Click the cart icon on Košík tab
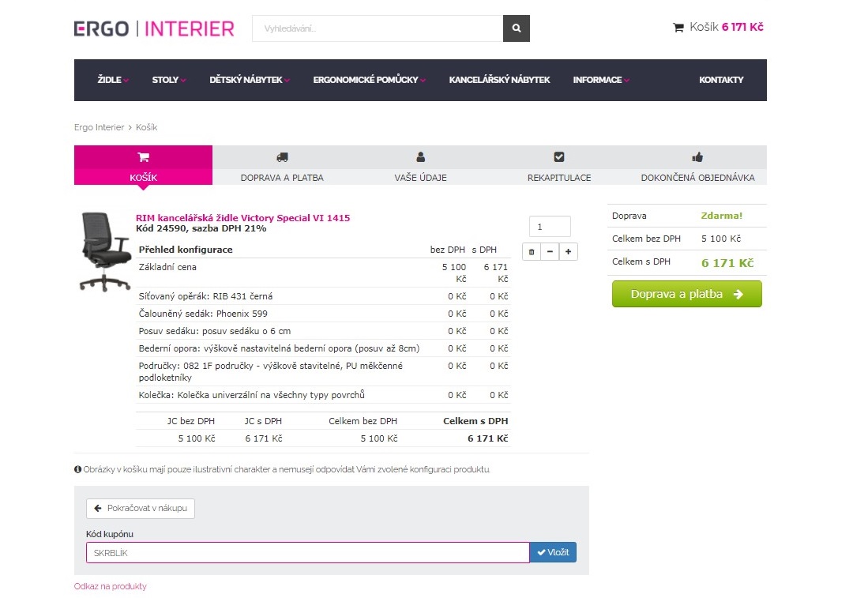 click(144, 157)
